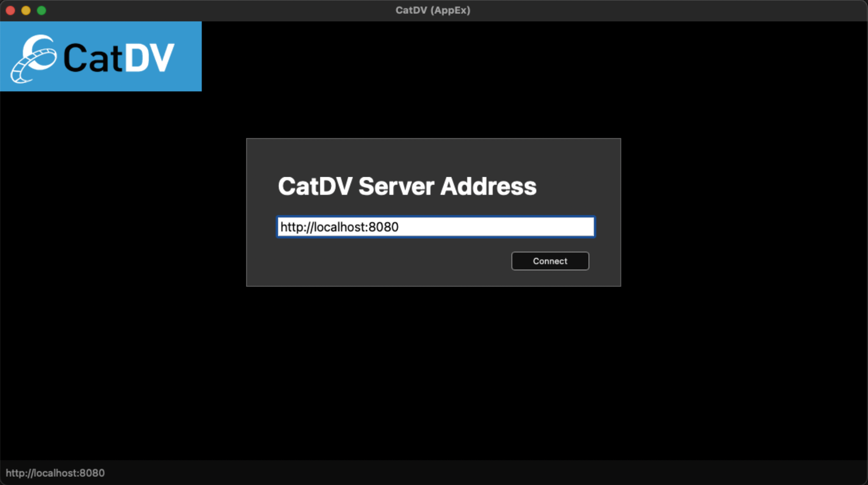The height and width of the screenshot is (485, 868).
Task: Minimize the window using yellow button
Action: (26, 10)
